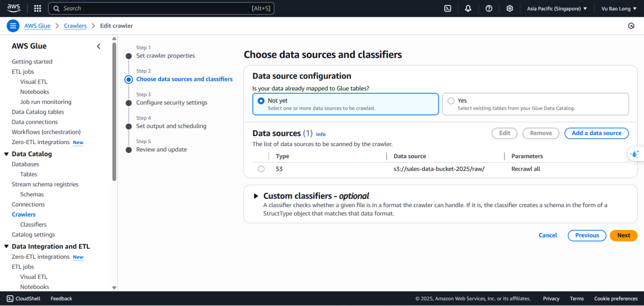Open Databases under Data Catalog
Screen dimensions: 644x306
click(x=25, y=164)
